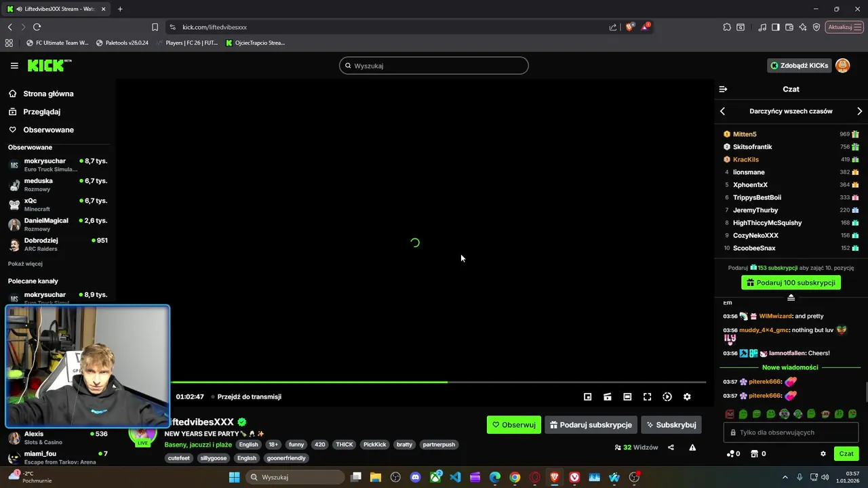The width and height of the screenshot is (868, 488).
Task: Click the 'Zdobądź KICKs' button
Action: [x=799, y=66]
